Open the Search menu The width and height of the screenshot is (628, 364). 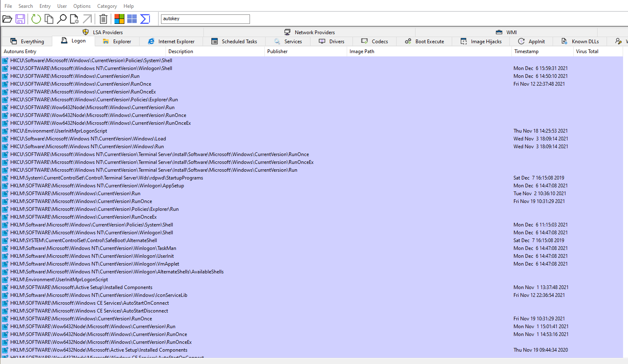tap(26, 6)
